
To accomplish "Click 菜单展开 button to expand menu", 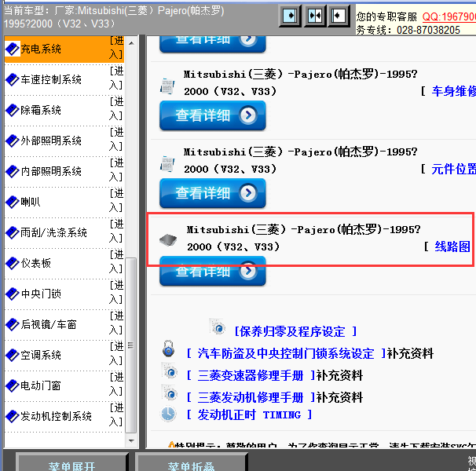I will click(72, 462).
